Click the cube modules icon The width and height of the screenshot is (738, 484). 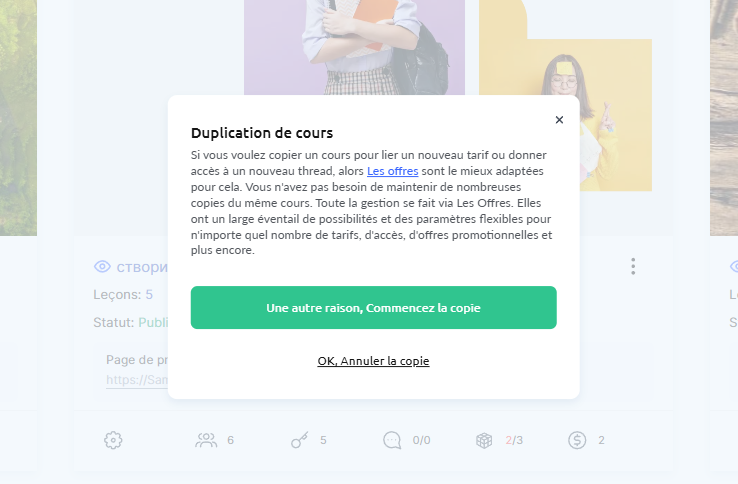click(x=484, y=440)
